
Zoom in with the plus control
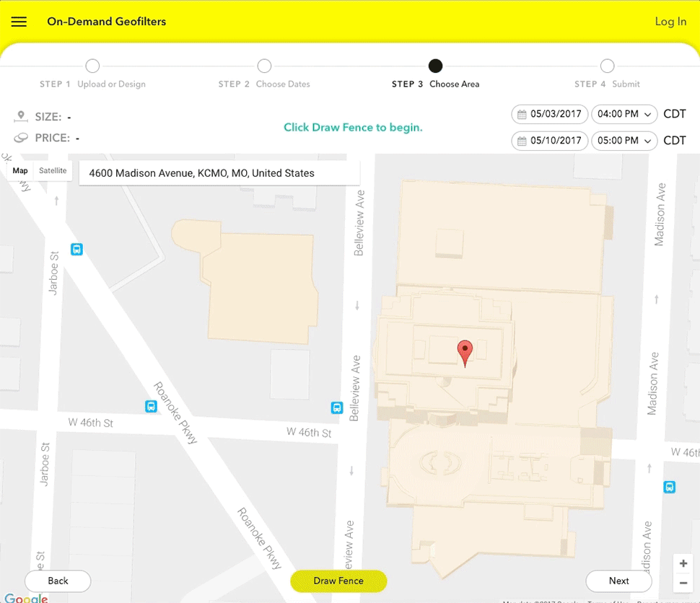coord(683,563)
